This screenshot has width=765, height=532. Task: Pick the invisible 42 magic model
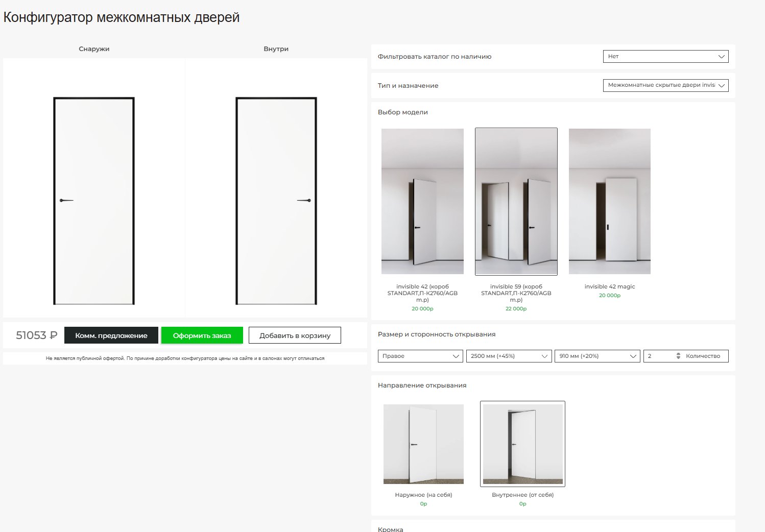click(609, 201)
